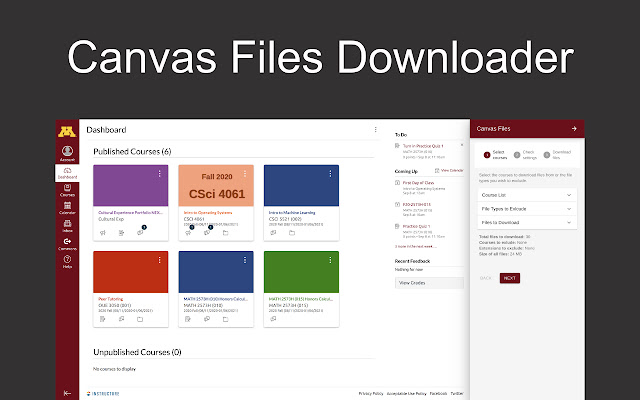Open the Help sidebar icon

pos(67,262)
